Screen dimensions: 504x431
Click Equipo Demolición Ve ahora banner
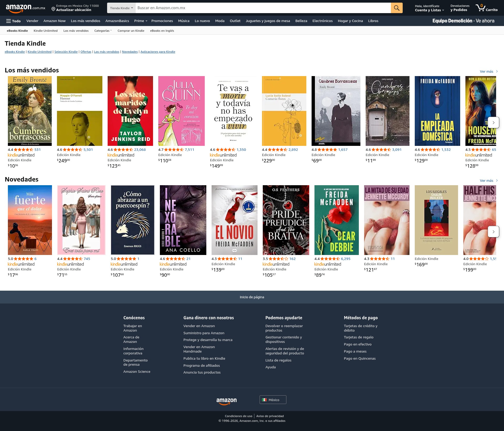463,21
